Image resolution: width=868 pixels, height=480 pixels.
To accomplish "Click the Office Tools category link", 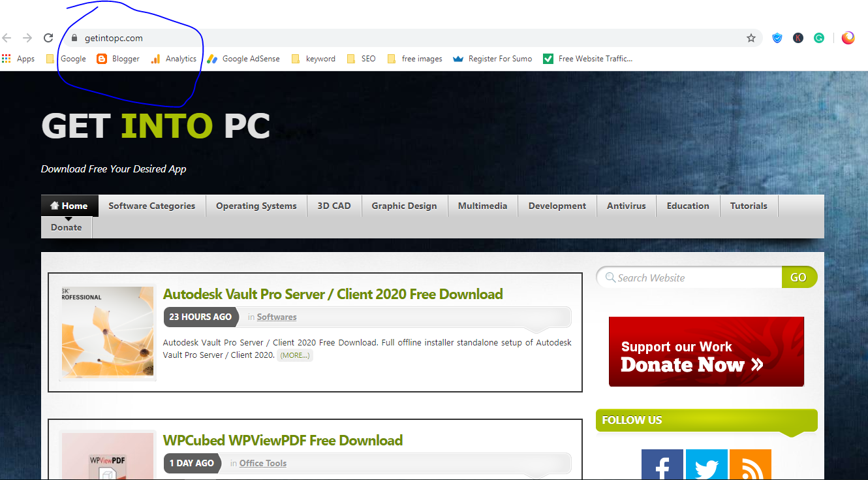I will pyautogui.click(x=263, y=463).
